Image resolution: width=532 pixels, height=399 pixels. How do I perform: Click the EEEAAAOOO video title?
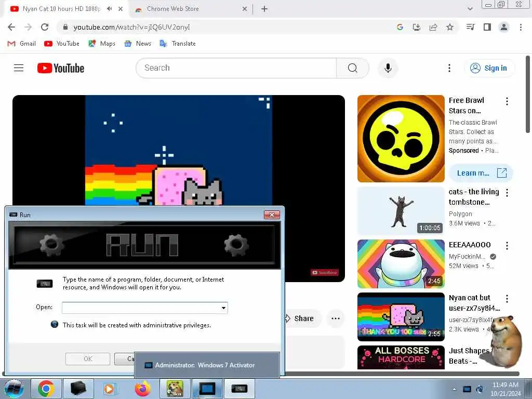click(470, 245)
